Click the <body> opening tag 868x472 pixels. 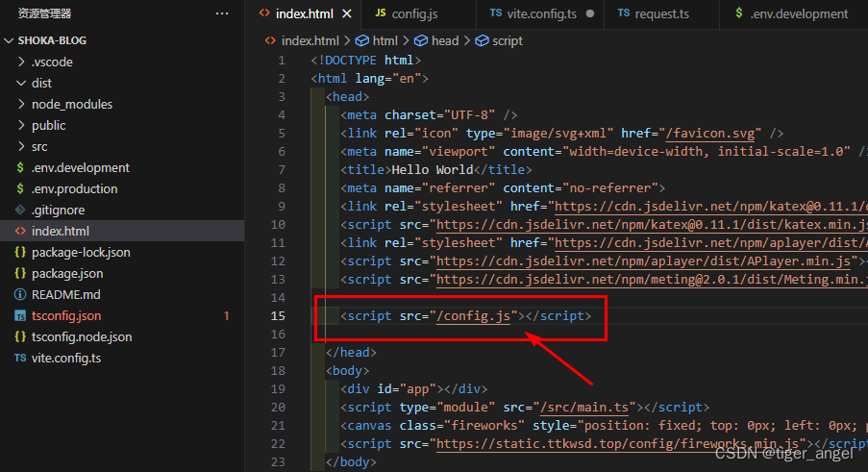click(x=347, y=371)
